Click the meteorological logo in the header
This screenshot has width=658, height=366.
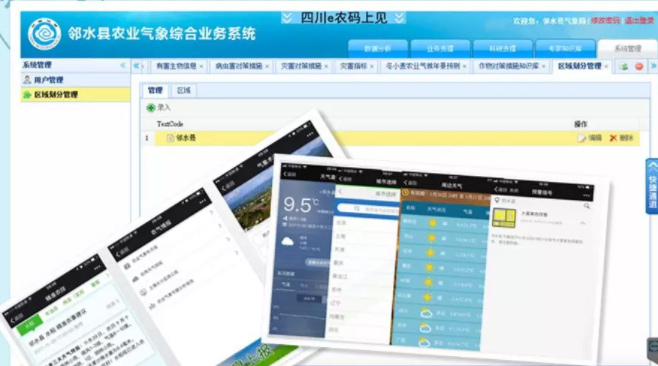click(44, 34)
